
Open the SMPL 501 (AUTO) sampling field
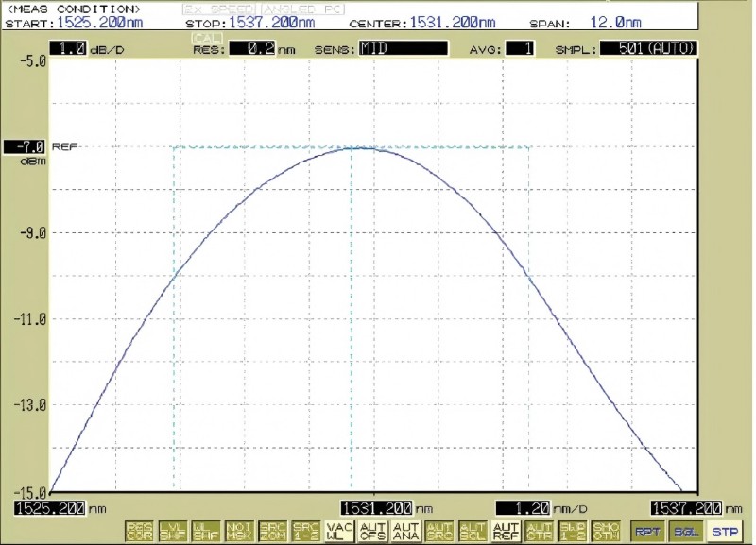[648, 48]
